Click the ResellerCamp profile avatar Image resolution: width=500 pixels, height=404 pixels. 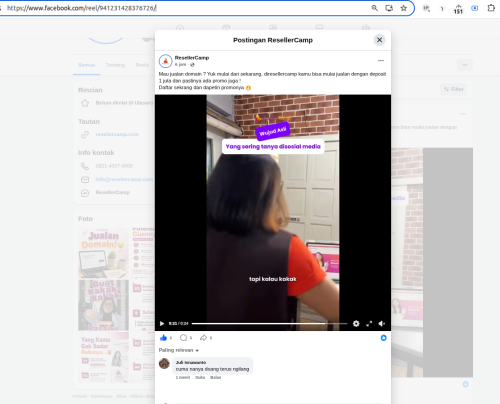pyautogui.click(x=165, y=61)
